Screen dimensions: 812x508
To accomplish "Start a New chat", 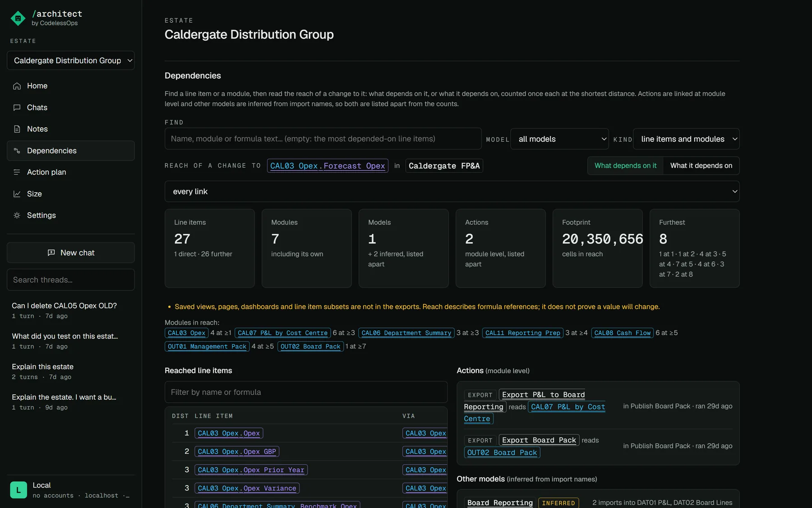I will click(71, 253).
